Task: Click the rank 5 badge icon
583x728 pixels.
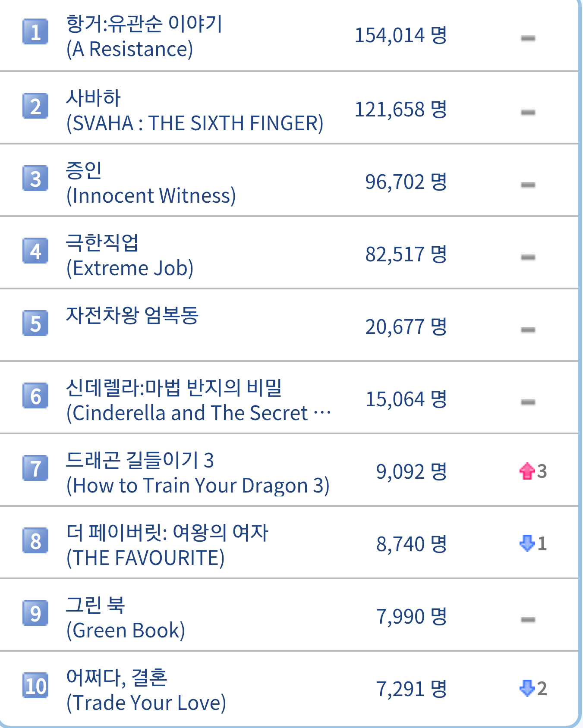Action: pos(35,323)
